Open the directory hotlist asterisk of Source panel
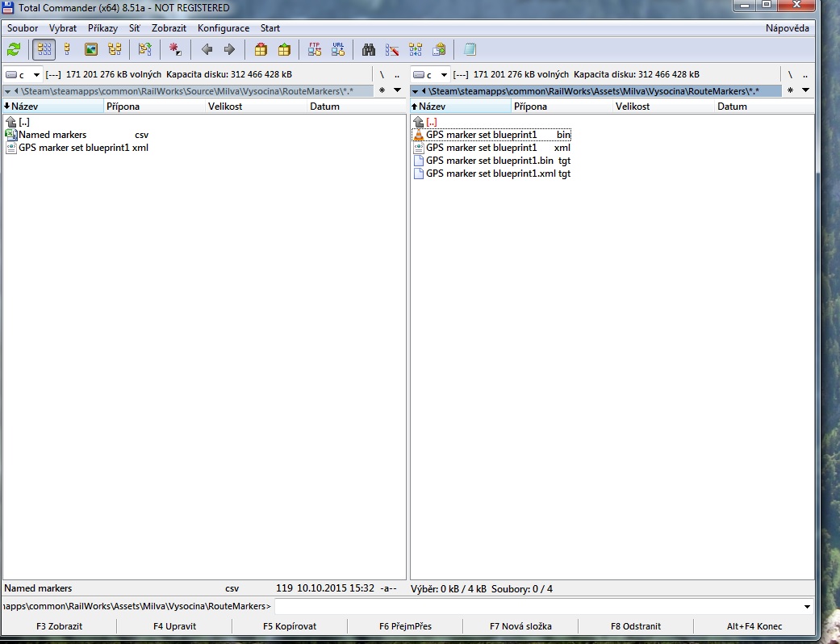This screenshot has width=840, height=644. (x=382, y=90)
